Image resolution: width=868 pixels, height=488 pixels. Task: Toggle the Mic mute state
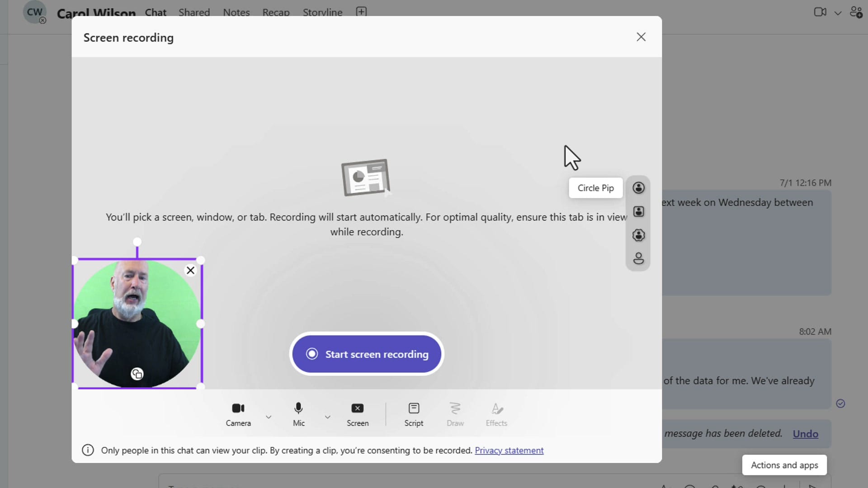[x=298, y=414]
